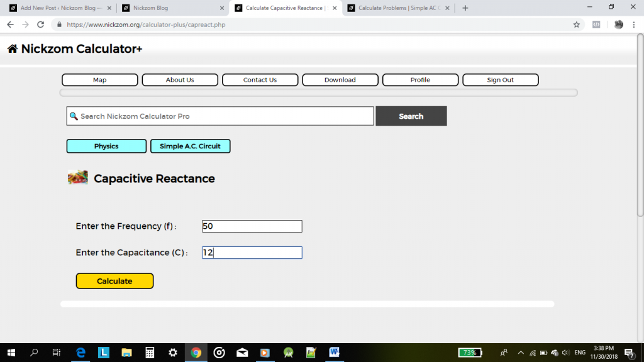This screenshot has height=362, width=644.
Task: Click inside the Frequency (f) input
Action: pyautogui.click(x=252, y=226)
